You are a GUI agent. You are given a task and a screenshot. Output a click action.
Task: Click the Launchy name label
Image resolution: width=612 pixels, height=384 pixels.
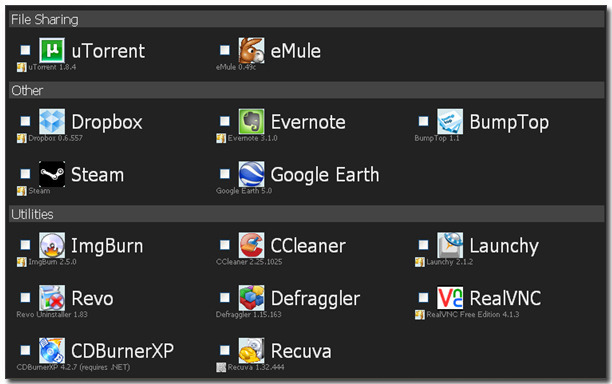point(504,247)
